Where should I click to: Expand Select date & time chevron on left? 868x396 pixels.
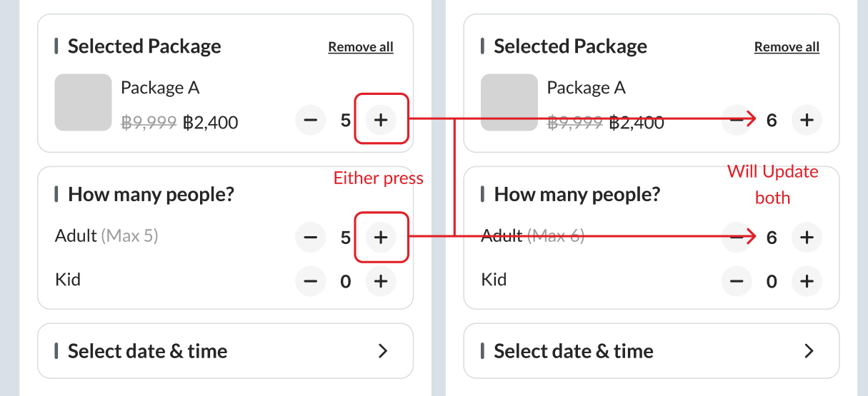383,351
